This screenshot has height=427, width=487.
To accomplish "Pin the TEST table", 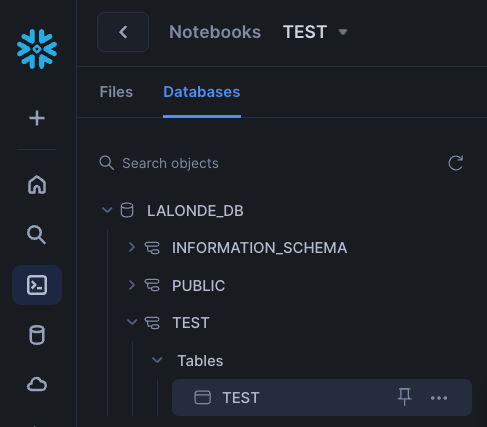I will click(x=405, y=397).
